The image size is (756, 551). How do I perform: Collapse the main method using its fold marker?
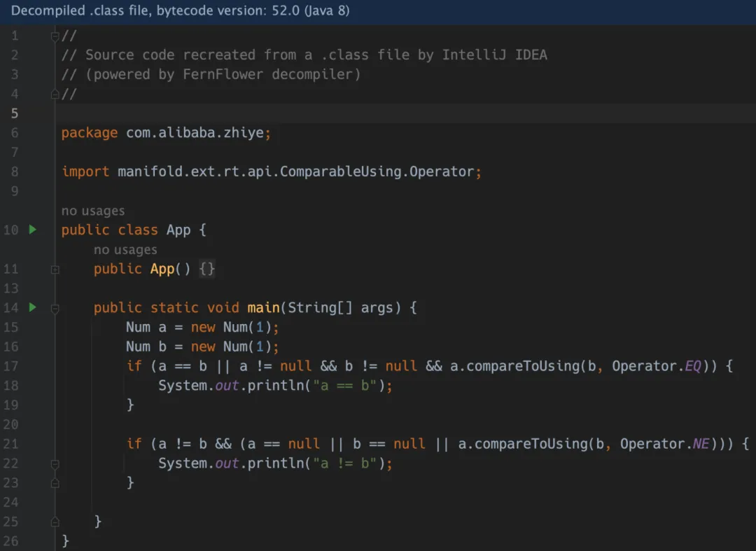[55, 308]
